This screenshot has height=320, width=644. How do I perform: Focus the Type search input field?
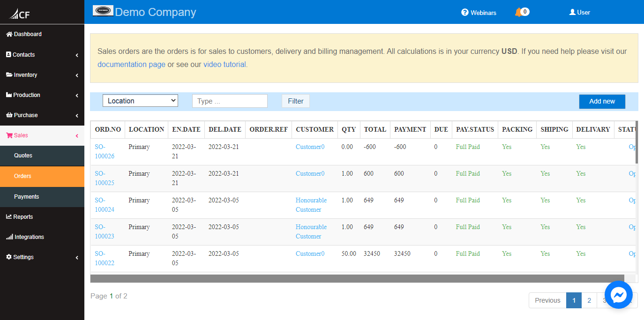click(230, 101)
